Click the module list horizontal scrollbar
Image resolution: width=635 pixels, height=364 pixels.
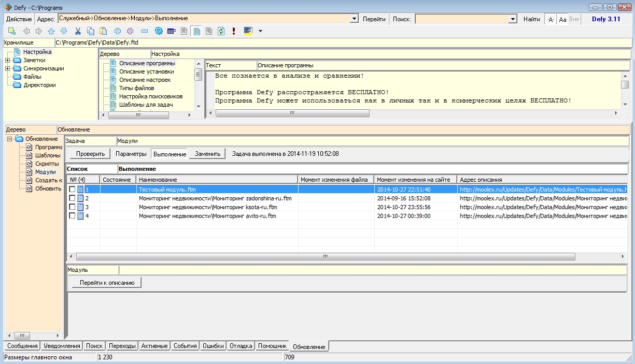point(326,256)
